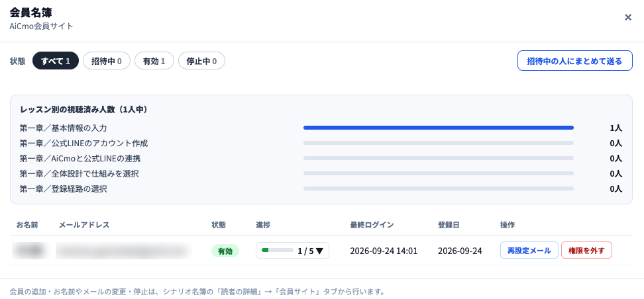Click lesson label 第一章／基本情報の入力

point(63,128)
